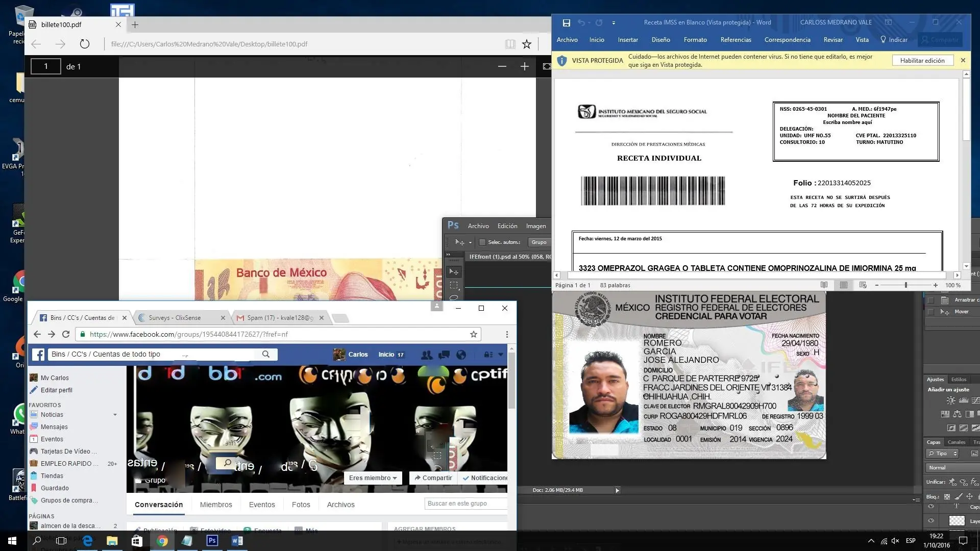The height and width of the screenshot is (551, 980).
Task: Open the Imagen menu in Photoshop
Action: tap(536, 226)
